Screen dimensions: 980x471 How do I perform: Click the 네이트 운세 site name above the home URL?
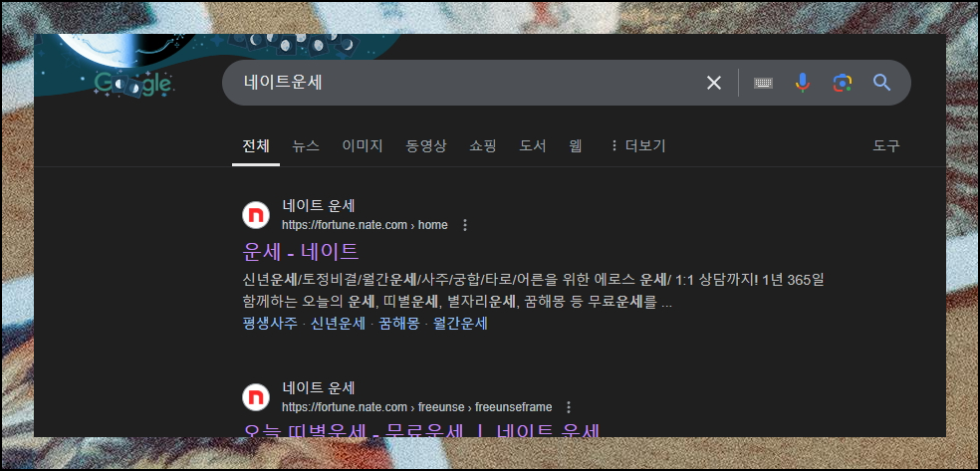(318, 205)
